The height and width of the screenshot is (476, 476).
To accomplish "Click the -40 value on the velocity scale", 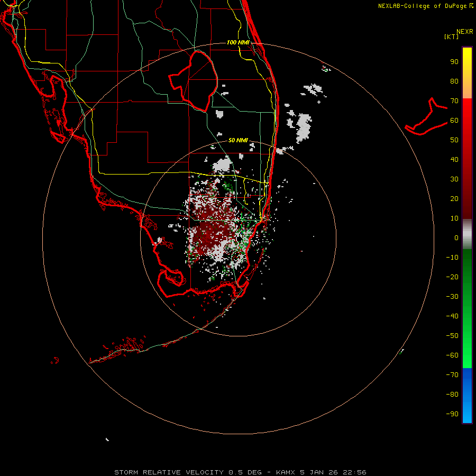I will [452, 316].
